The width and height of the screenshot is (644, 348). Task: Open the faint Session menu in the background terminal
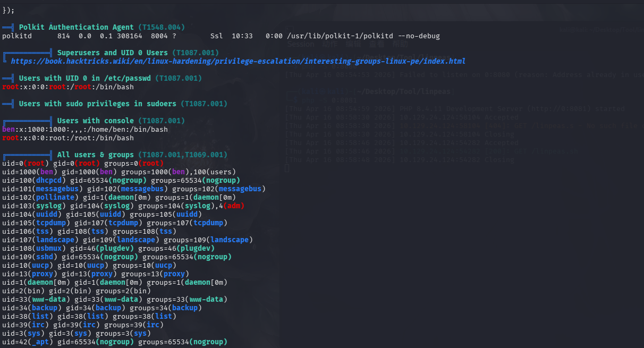[301, 45]
